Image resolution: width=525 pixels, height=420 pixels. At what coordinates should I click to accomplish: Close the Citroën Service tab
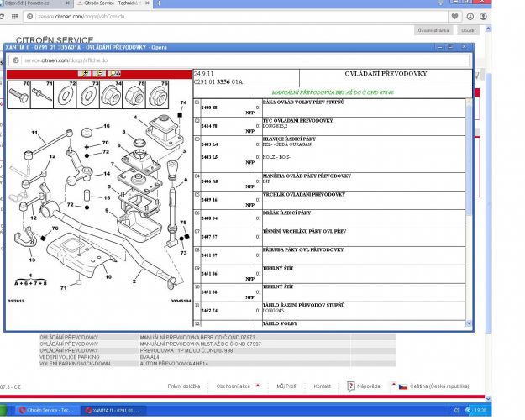coord(147,3)
